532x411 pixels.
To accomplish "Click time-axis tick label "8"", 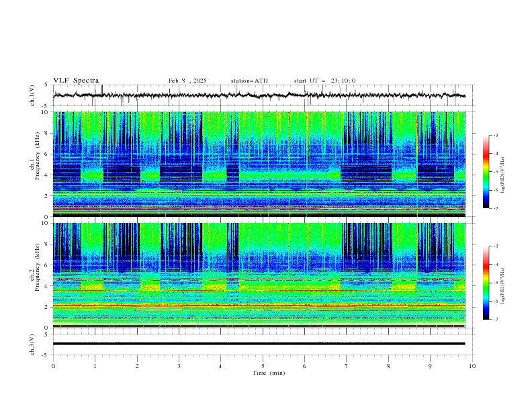I will [x=388, y=366].
